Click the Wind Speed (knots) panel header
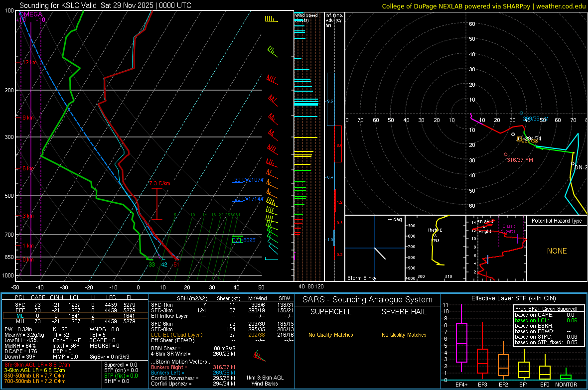The width and height of the screenshot is (588, 390). [306, 17]
